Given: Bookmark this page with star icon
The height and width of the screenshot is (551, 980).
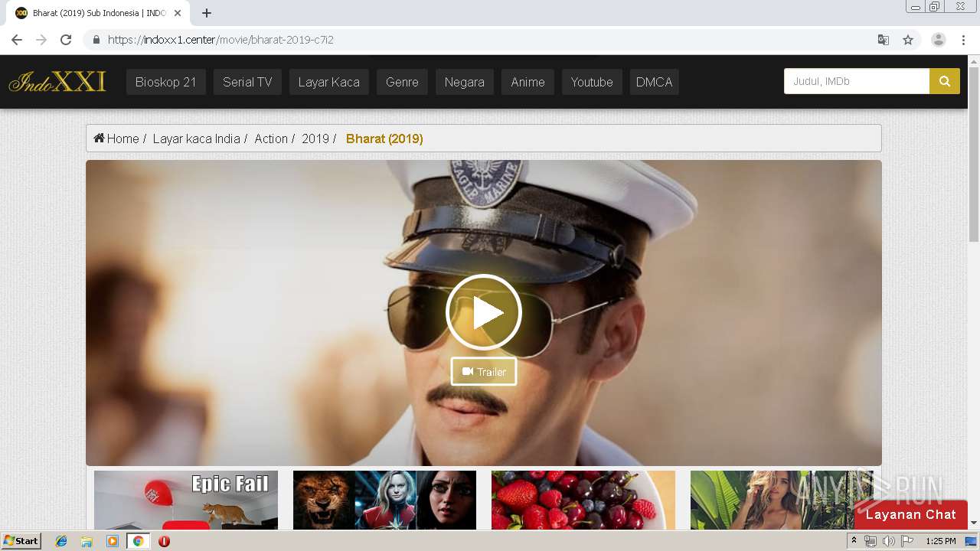Looking at the screenshot, I should (x=908, y=40).
